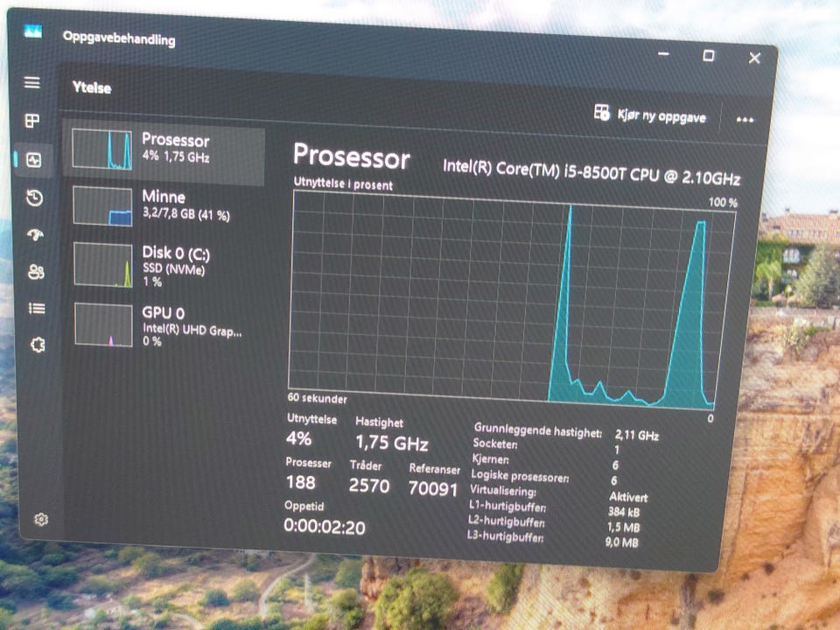Open the Services sidebar icon
This screenshot has height=630, width=840.
point(38,345)
